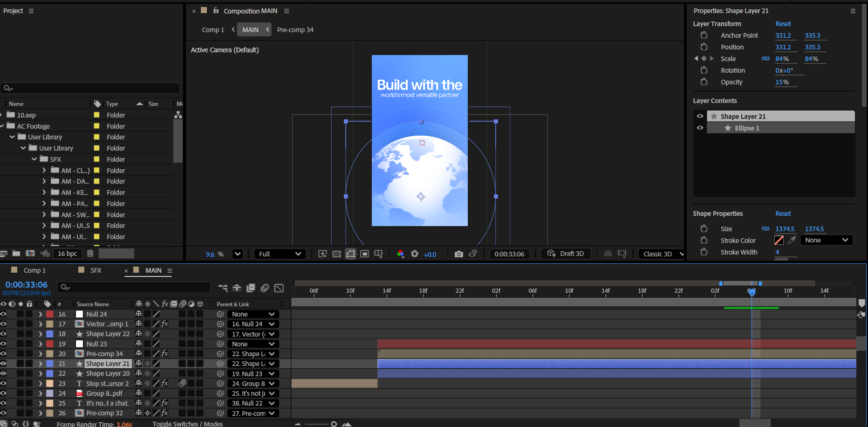Hide Ellipse 1 in Layer Contents
Image resolution: width=868 pixels, height=427 pixels.
tap(699, 128)
